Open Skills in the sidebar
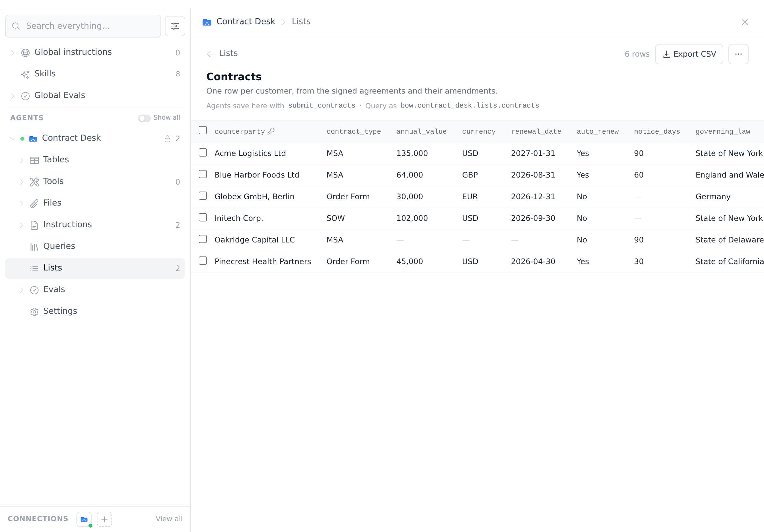This screenshot has width=764, height=532. point(95,74)
